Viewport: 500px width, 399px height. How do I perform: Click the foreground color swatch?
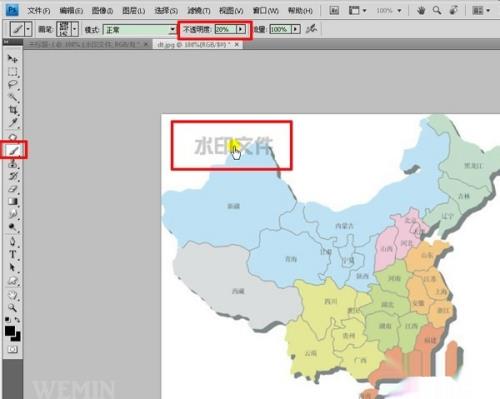click(x=10, y=331)
